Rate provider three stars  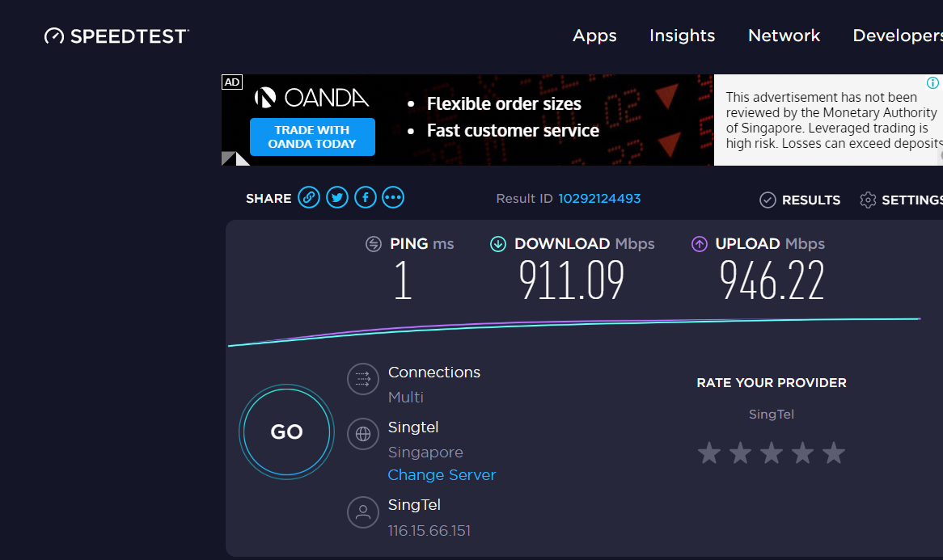[772, 453]
